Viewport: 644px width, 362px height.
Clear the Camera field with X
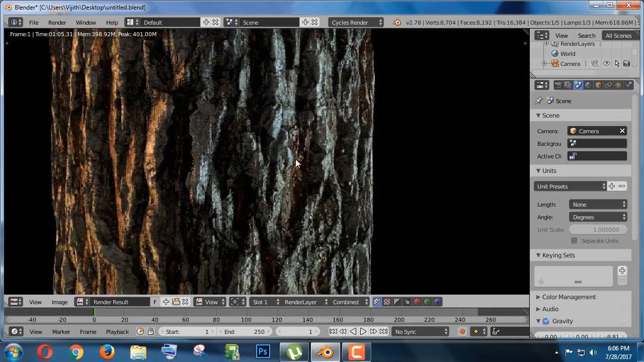click(x=622, y=131)
